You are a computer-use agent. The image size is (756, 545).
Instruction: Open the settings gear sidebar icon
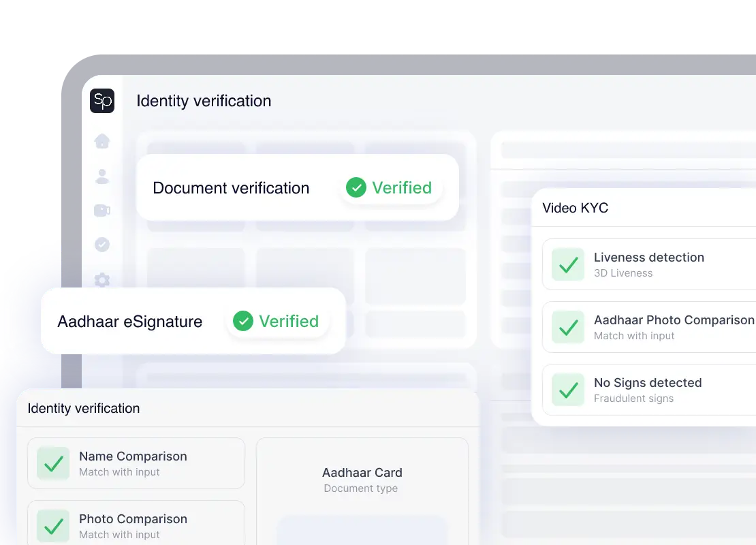(102, 280)
